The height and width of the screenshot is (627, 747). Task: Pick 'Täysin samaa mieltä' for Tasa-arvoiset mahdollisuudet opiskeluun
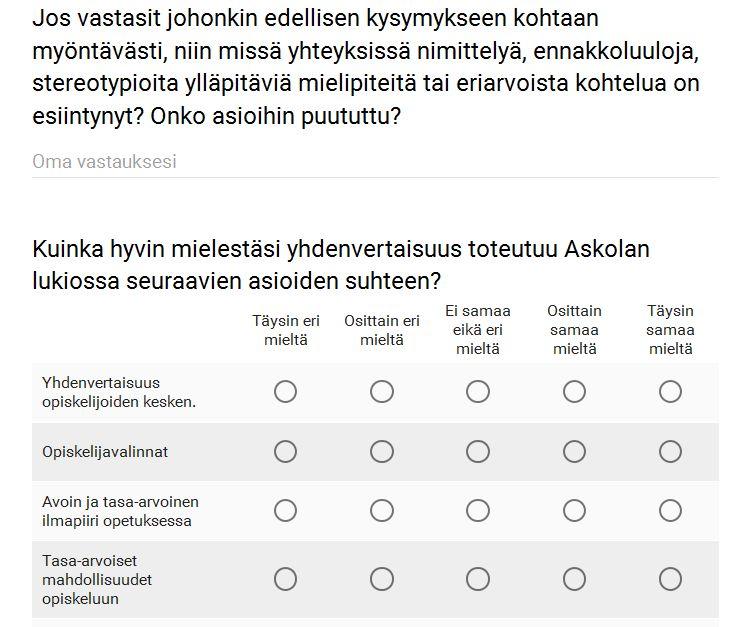click(x=670, y=579)
